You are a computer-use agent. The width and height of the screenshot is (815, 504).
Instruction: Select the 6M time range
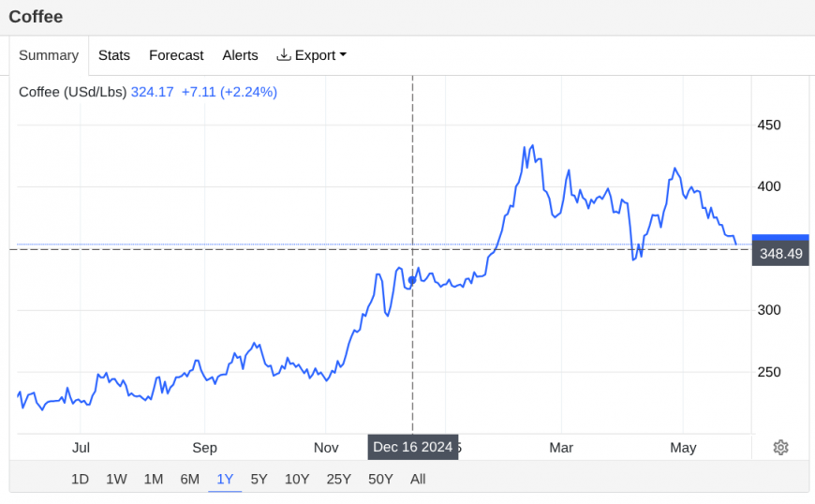pyautogui.click(x=190, y=479)
